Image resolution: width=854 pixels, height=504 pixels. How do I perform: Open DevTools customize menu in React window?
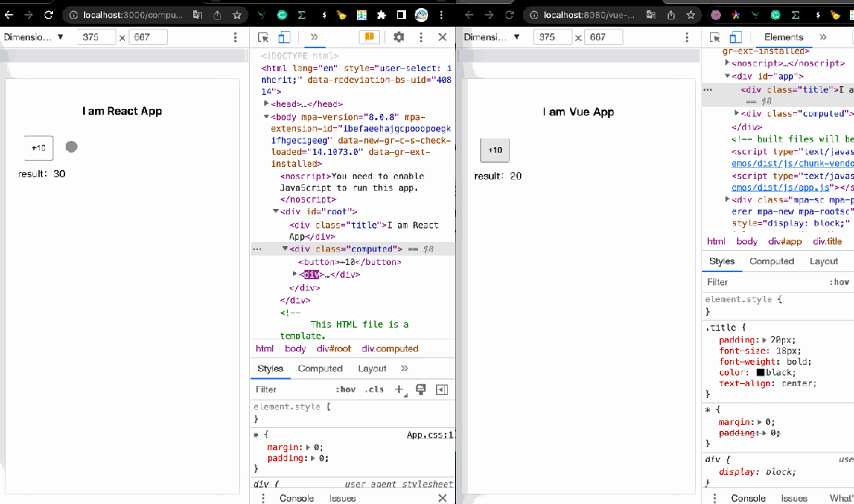(421, 37)
